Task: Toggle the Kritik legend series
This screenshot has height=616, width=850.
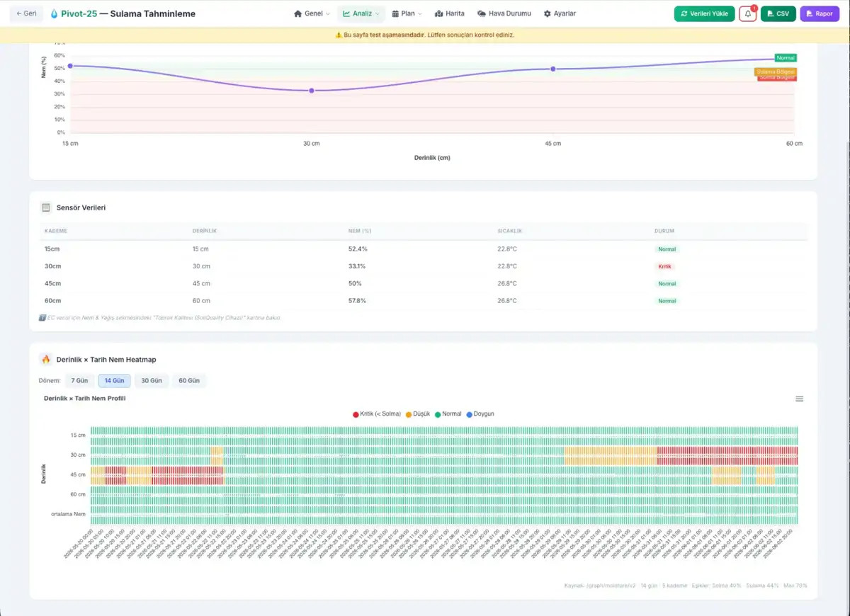Action: (x=377, y=413)
